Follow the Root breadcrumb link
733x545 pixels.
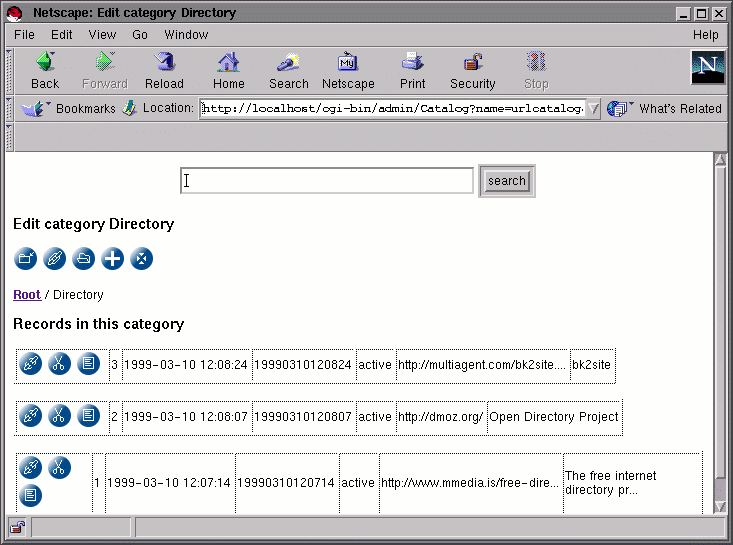tap(27, 295)
